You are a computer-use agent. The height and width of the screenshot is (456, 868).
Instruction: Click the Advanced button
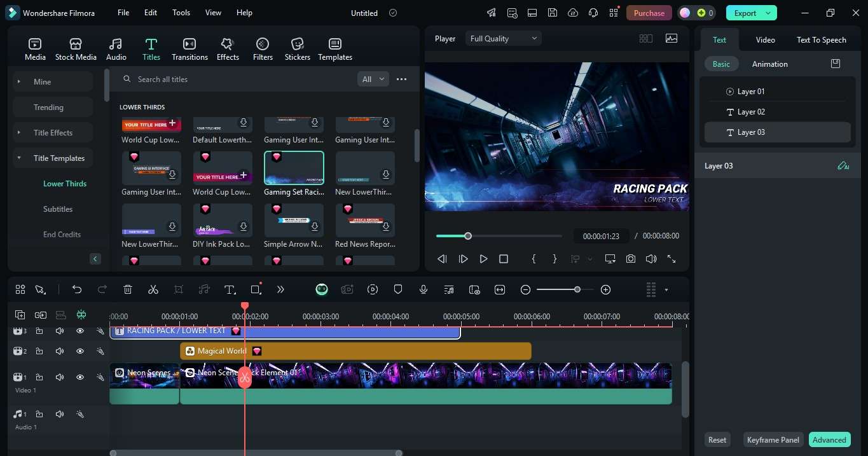point(829,439)
